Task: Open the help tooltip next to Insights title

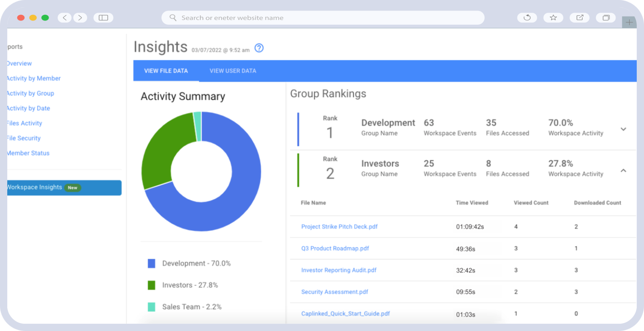Action: [259, 48]
